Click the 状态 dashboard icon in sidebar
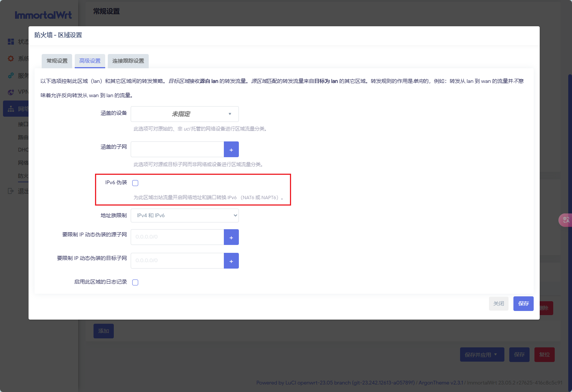Image resolution: width=572 pixels, height=392 pixels. pyautogui.click(x=11, y=42)
